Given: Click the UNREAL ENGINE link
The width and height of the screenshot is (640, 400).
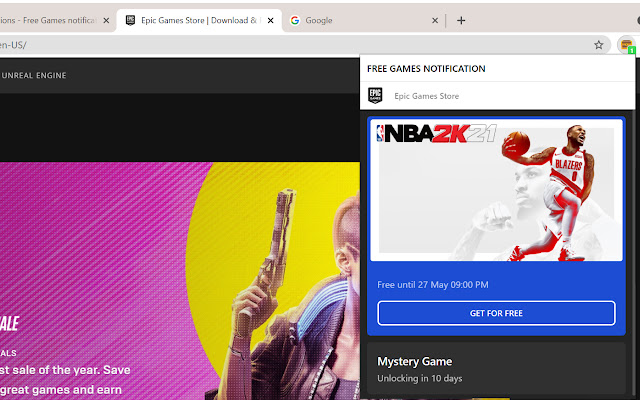Looking at the screenshot, I should [x=34, y=76].
